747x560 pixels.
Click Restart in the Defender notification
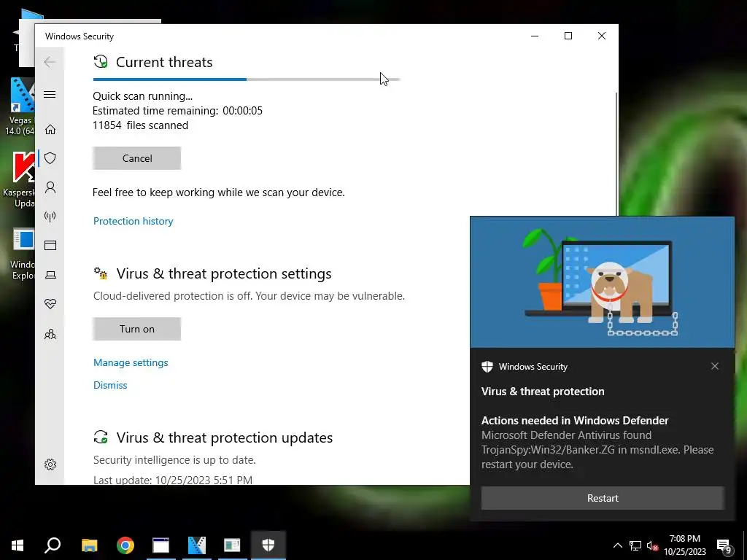[603, 498]
